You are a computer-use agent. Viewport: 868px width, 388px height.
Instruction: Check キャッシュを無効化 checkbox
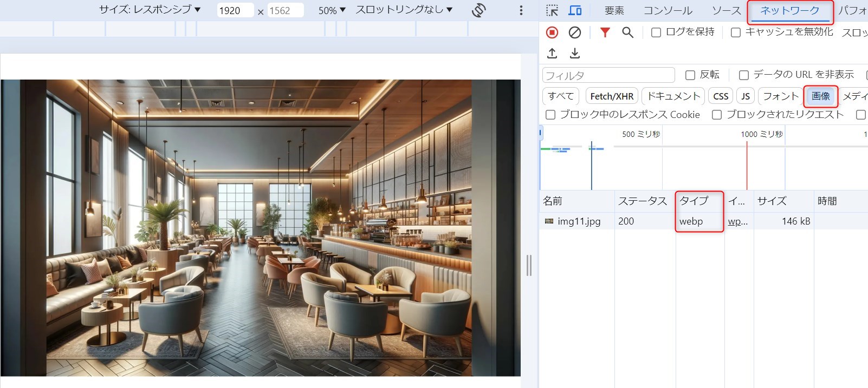[736, 32]
